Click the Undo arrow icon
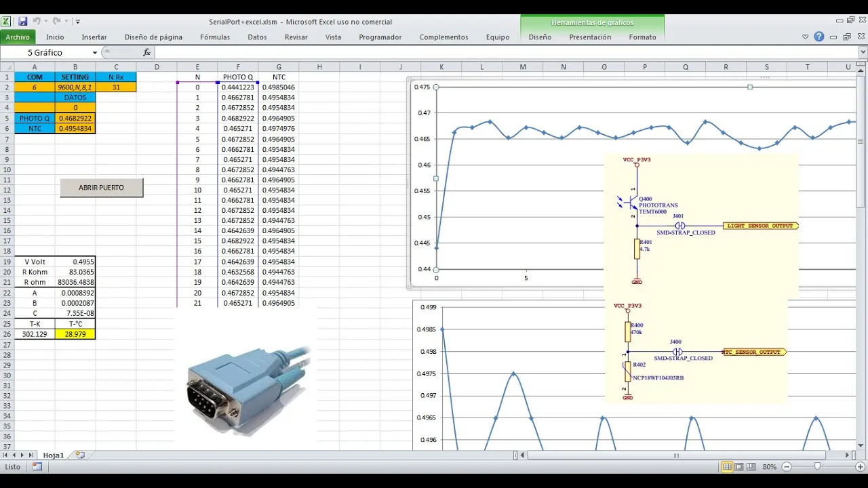This screenshot has height=488, width=868. point(36,22)
